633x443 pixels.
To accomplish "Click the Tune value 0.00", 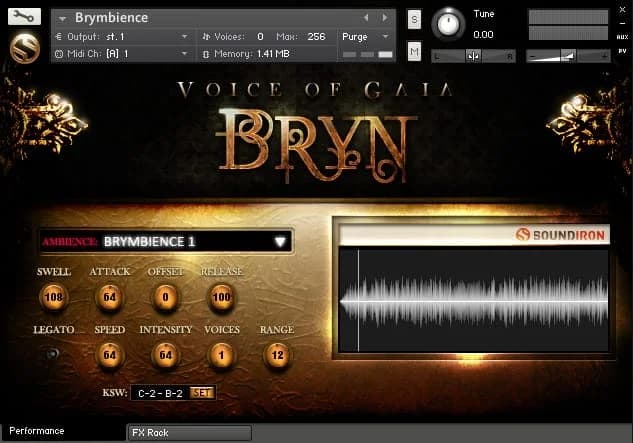I will [x=483, y=35].
